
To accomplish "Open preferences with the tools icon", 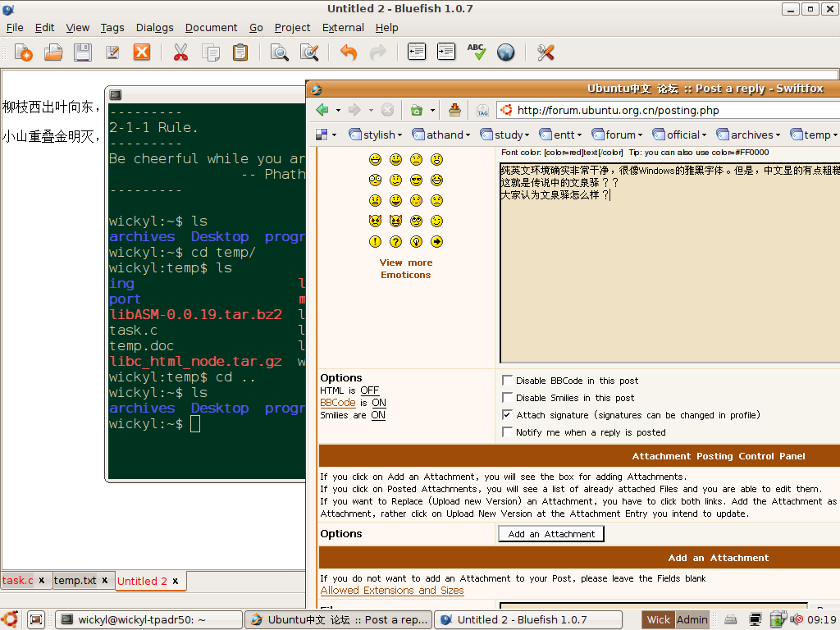I will pos(545,52).
